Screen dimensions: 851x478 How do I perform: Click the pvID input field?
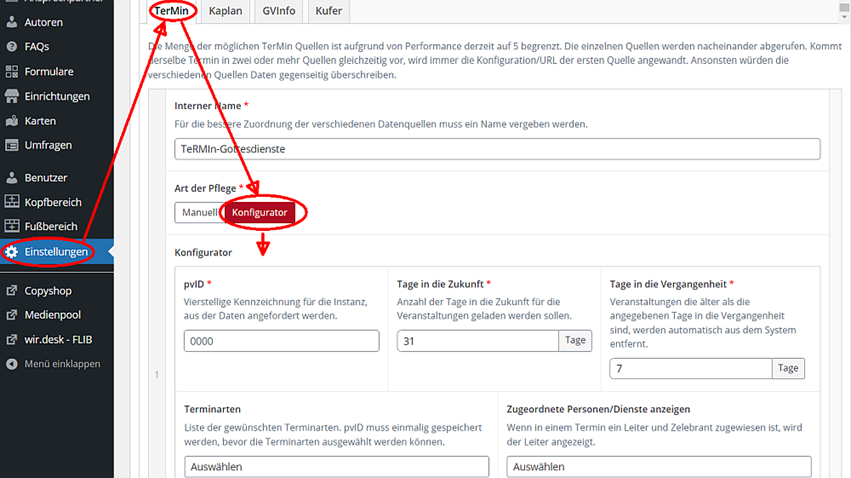pyautogui.click(x=281, y=341)
